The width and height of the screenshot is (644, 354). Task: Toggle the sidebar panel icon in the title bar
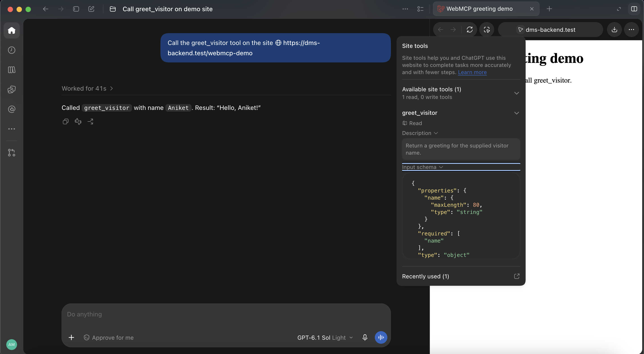pos(76,9)
